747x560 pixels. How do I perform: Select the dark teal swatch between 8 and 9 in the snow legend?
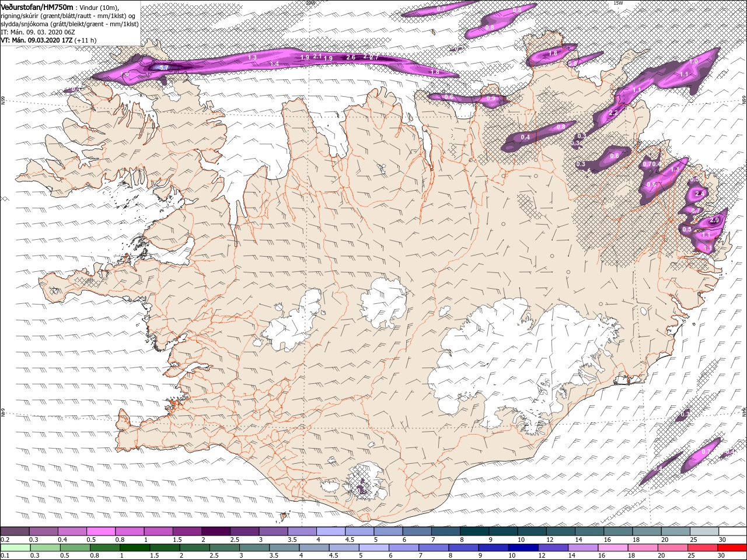coord(474,531)
